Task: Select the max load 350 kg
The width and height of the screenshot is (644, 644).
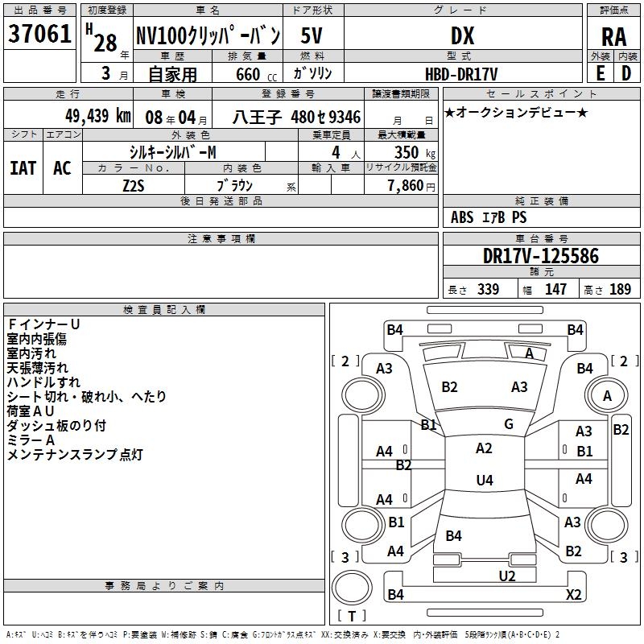Action: (415, 152)
